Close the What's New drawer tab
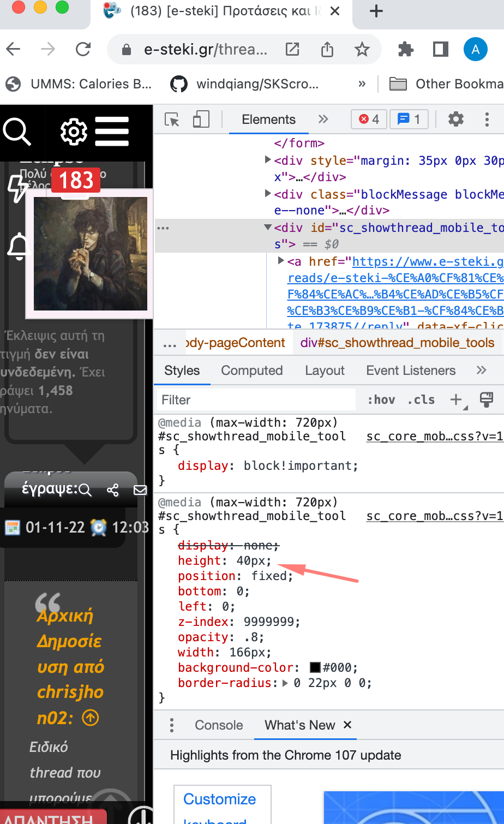504x824 pixels. [347, 725]
